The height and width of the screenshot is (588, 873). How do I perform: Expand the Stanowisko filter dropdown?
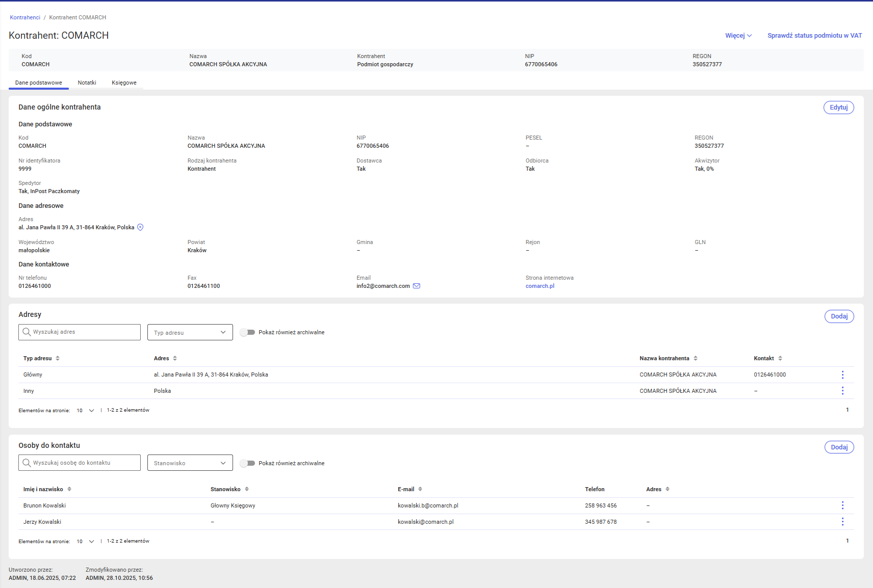click(x=190, y=463)
